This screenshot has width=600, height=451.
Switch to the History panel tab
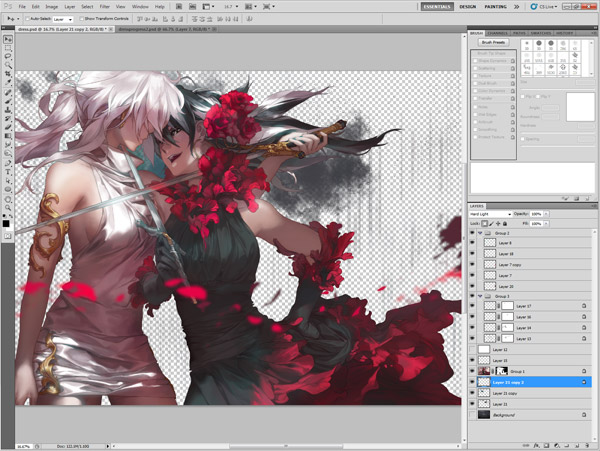coord(564,33)
